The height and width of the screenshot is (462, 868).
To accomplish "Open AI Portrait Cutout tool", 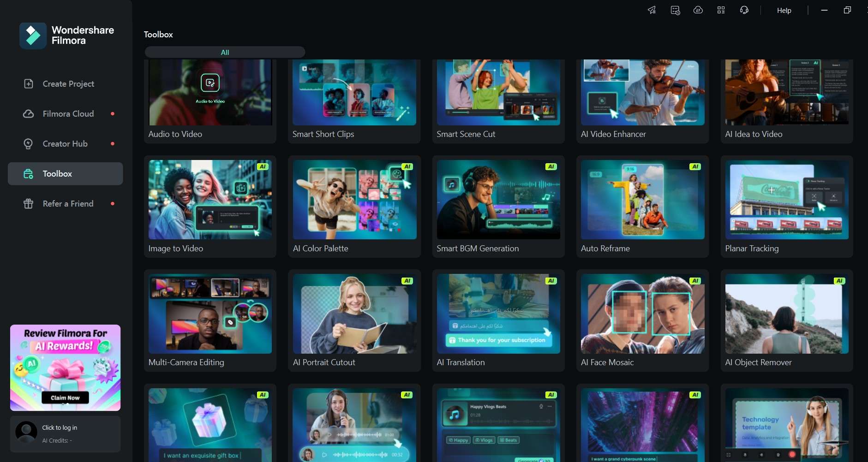I will (x=354, y=320).
